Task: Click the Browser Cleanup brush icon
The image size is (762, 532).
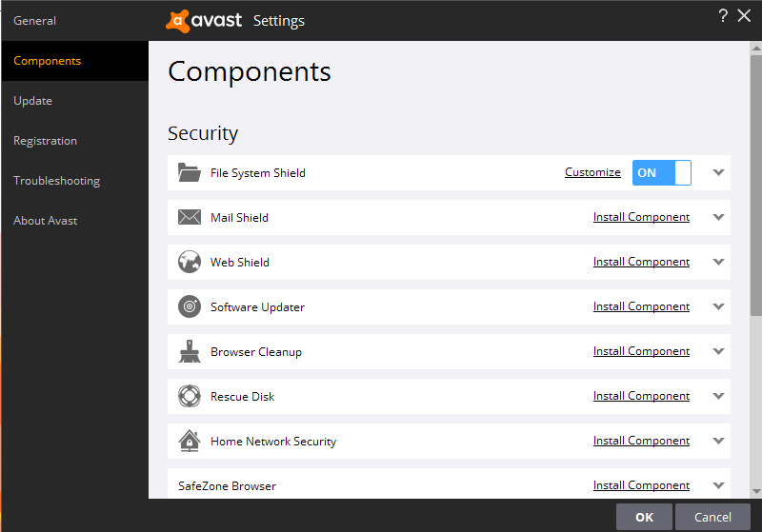Action: click(189, 351)
